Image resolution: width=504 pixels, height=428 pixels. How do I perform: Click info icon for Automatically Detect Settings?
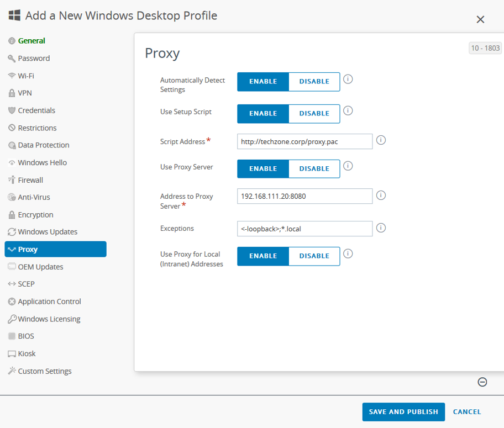[348, 80]
